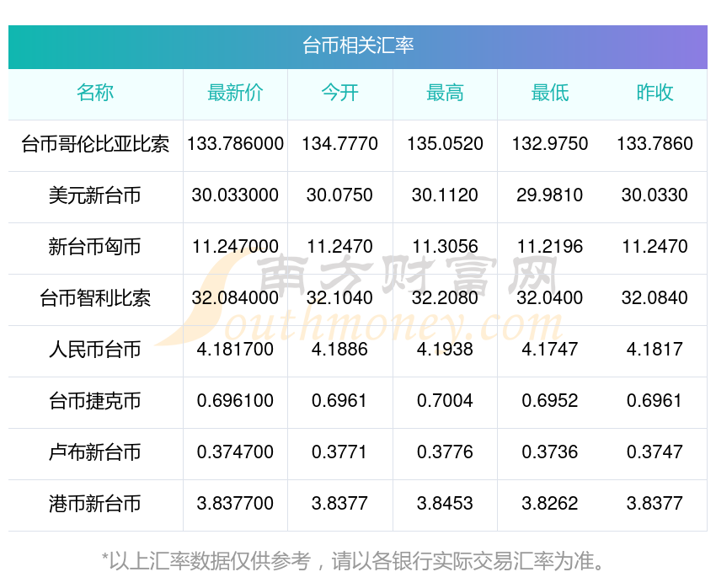Open the 台币智利比索 currency pair
The width and height of the screenshot is (716, 588).
[95, 298]
